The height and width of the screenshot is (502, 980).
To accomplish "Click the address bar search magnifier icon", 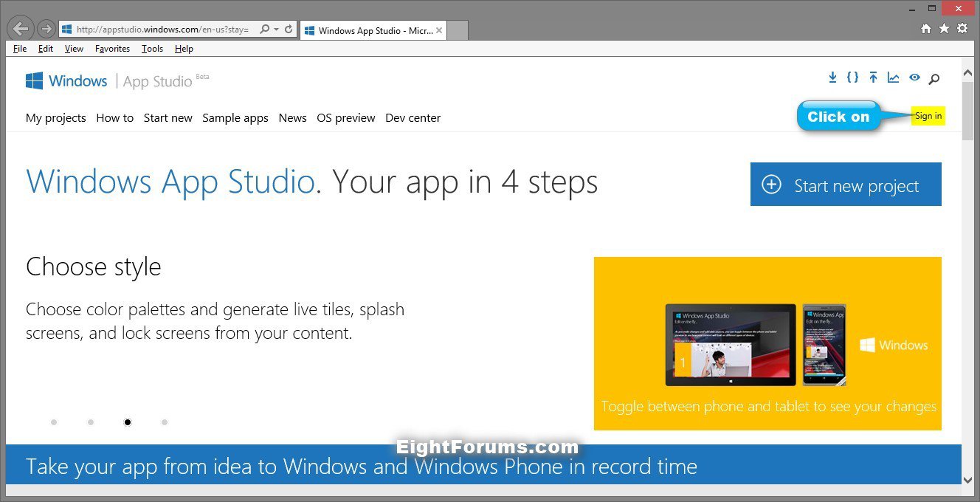I will point(265,30).
